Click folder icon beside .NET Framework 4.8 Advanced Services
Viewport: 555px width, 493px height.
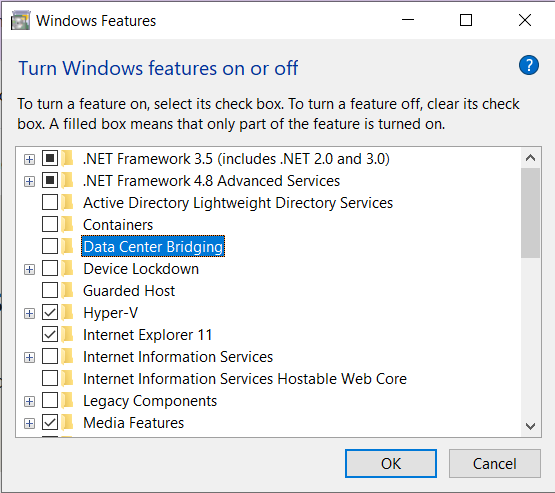coord(67,180)
